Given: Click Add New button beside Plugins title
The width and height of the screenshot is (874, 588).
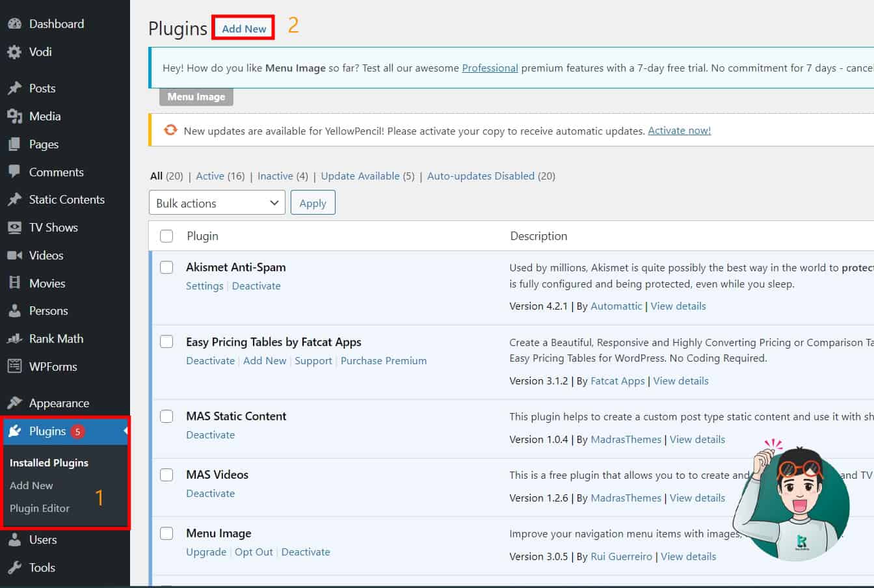Looking at the screenshot, I should coord(244,29).
